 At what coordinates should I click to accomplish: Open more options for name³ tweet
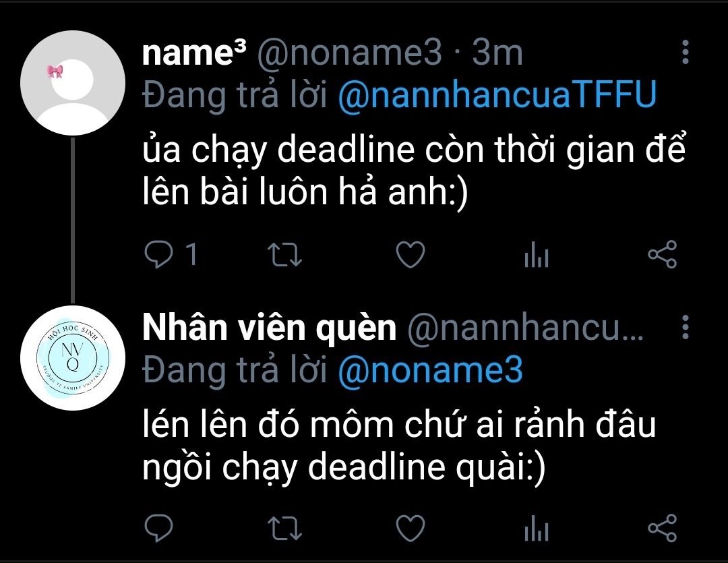(686, 52)
